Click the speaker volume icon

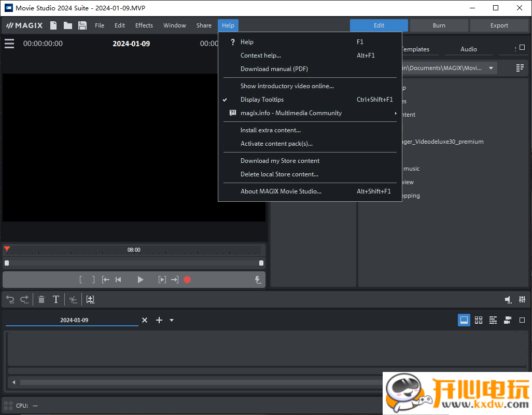(x=508, y=299)
